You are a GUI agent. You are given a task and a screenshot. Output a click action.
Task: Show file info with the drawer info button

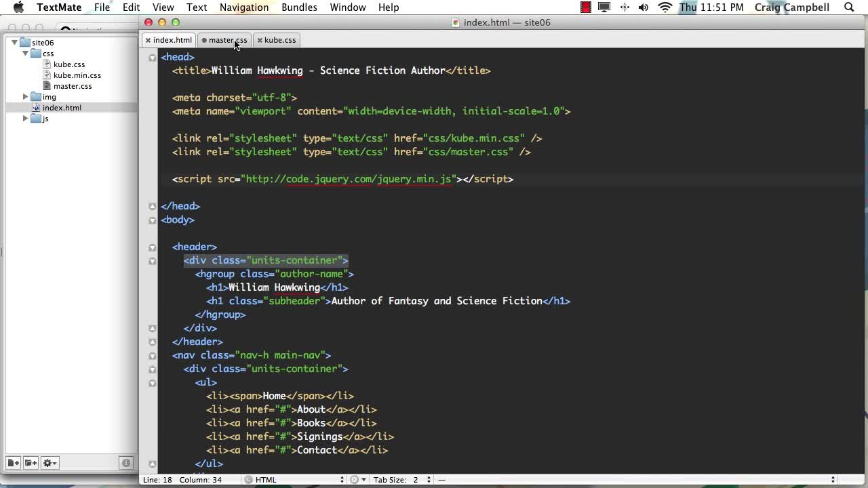(126, 463)
